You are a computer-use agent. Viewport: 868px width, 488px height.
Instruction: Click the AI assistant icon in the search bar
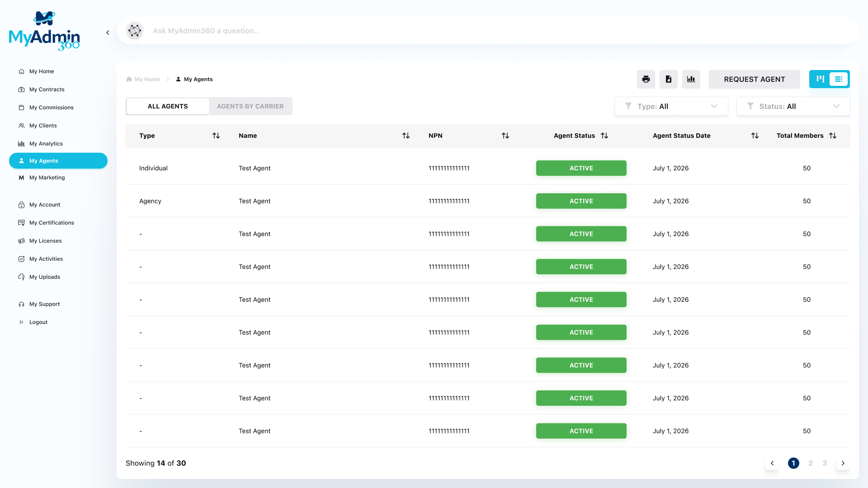pos(134,31)
